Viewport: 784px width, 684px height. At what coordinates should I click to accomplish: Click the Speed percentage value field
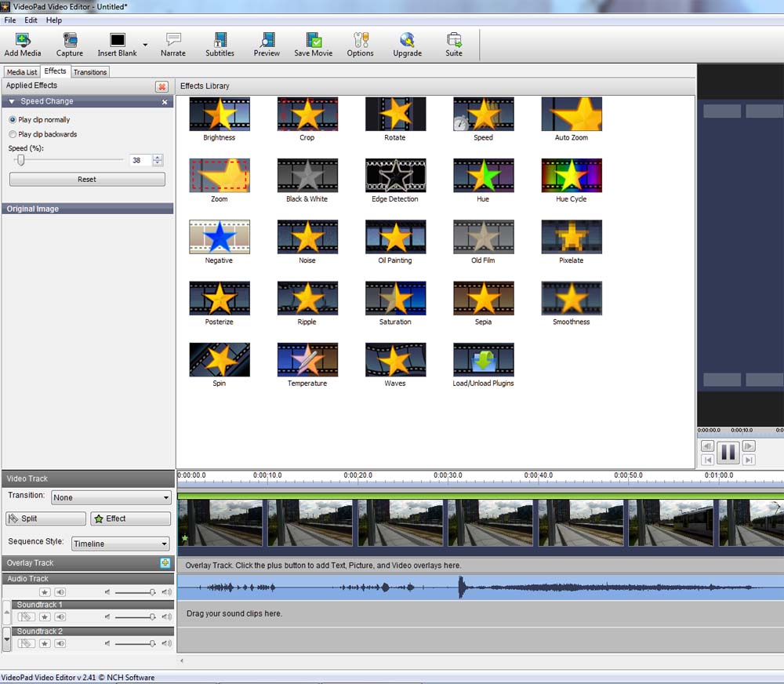(140, 160)
